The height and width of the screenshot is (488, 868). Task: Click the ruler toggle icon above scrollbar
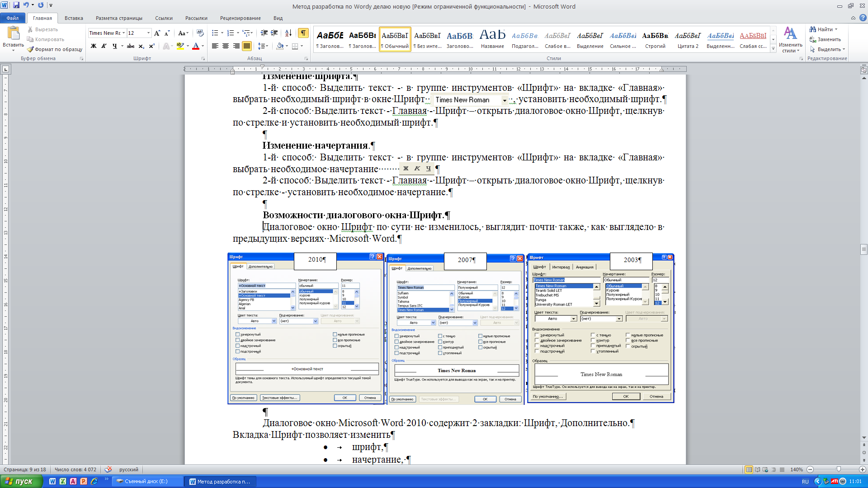pos(864,70)
